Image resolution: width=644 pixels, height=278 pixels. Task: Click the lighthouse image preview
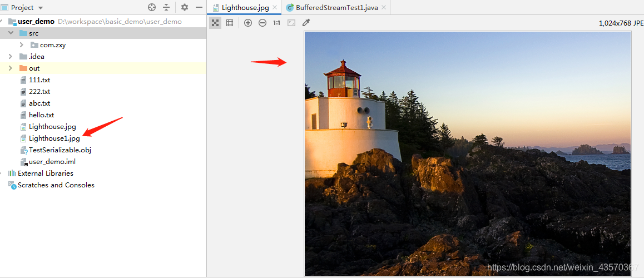tap(467, 153)
